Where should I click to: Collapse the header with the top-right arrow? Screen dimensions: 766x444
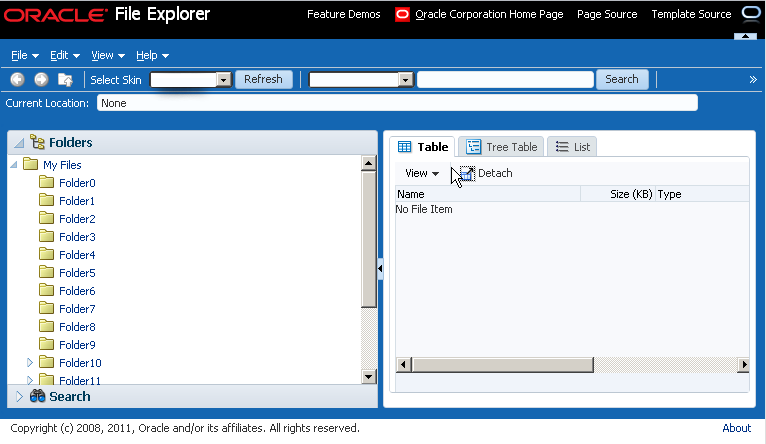745,36
